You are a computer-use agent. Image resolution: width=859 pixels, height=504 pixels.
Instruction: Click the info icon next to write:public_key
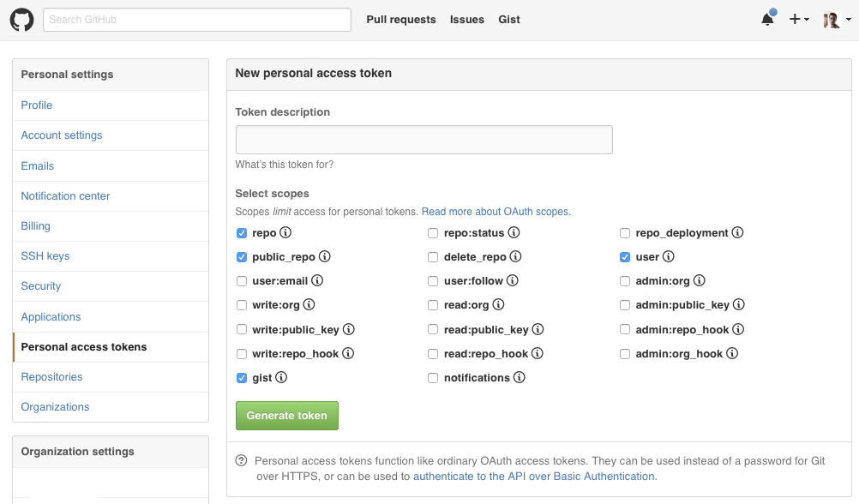[349, 329]
